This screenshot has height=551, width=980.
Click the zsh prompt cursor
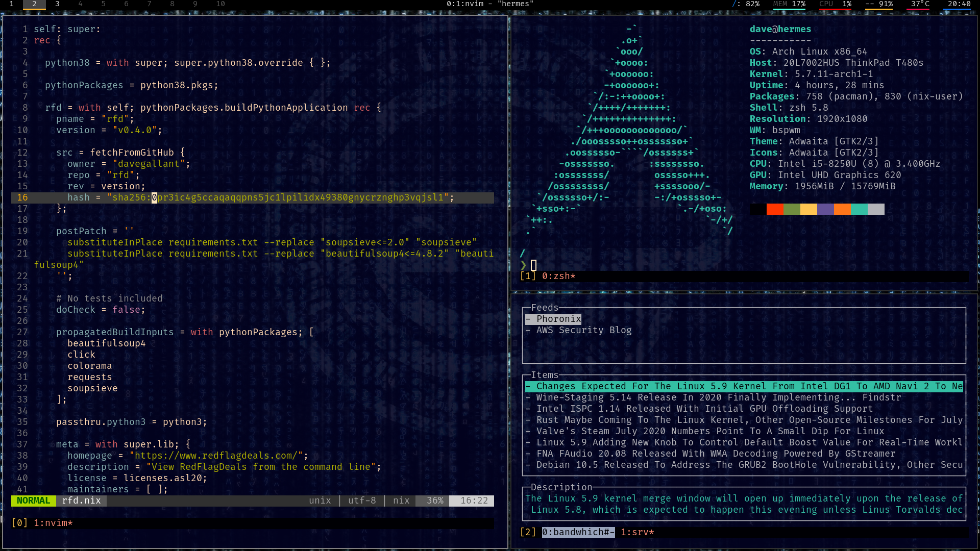click(x=533, y=265)
